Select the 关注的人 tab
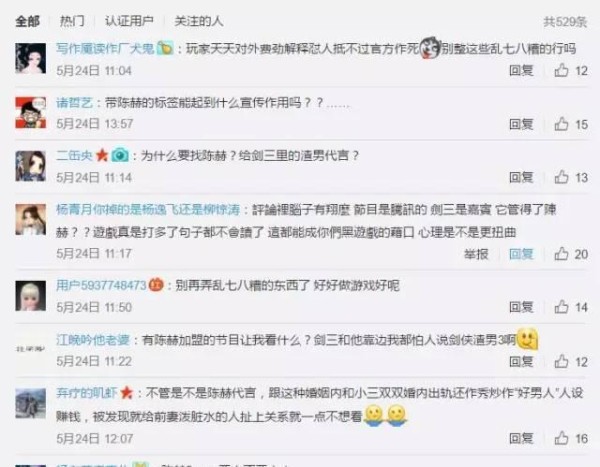This screenshot has height=467, width=600. (x=199, y=21)
